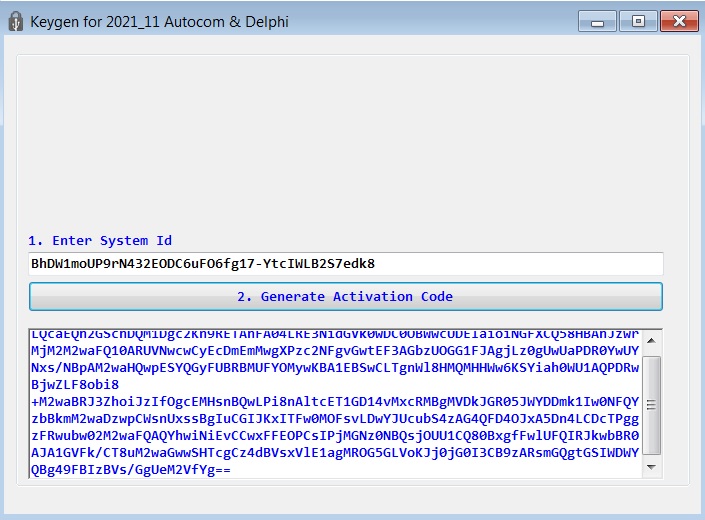Viewport: 705px width, 520px height.
Task: Click the last code line ending with GgUeM2VfYg==
Action: (131, 470)
